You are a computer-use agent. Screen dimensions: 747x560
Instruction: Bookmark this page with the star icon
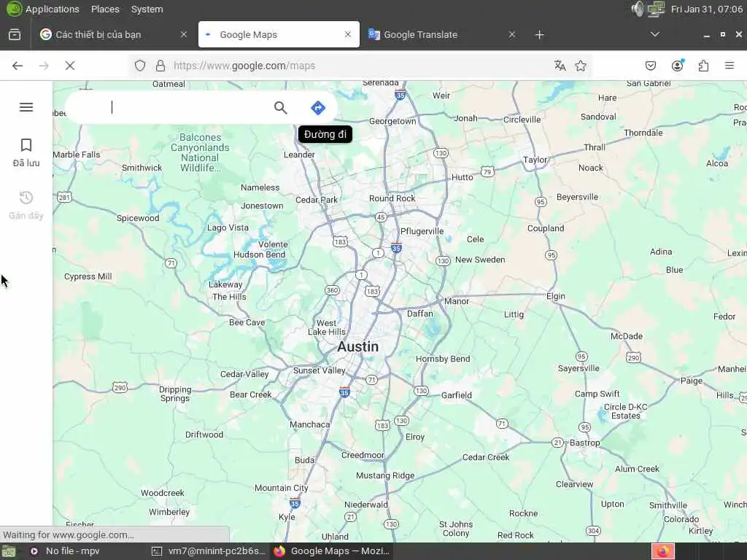pos(580,66)
